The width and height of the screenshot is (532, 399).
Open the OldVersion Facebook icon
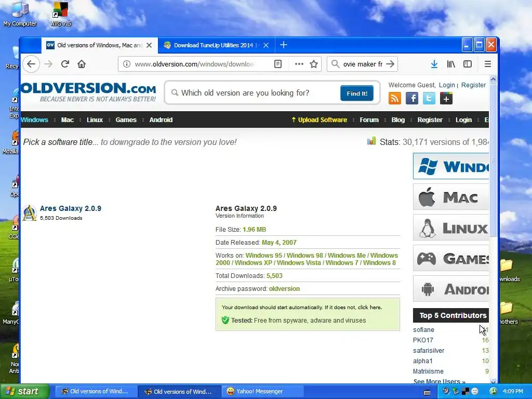coord(412,98)
